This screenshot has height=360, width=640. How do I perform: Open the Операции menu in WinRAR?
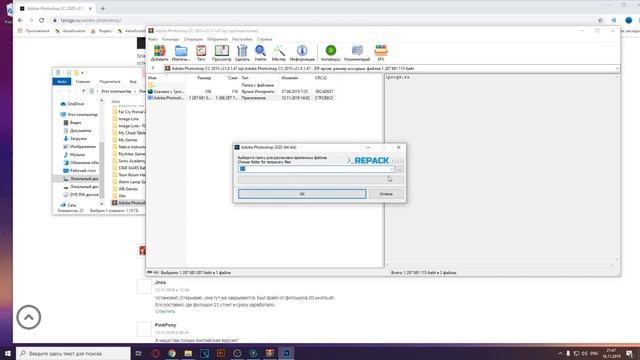[x=193, y=39]
